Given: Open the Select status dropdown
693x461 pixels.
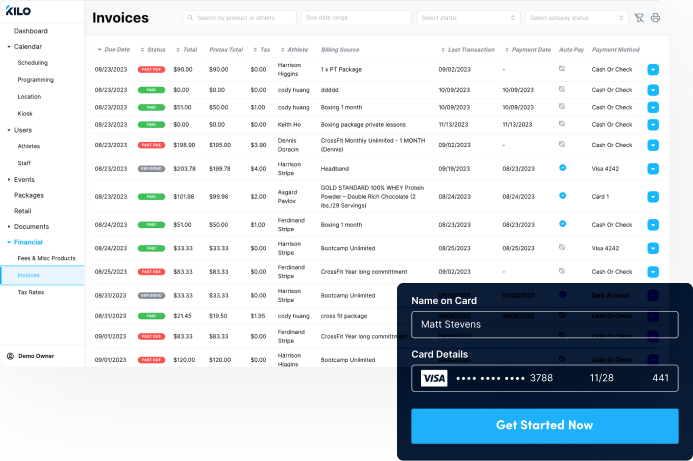Looking at the screenshot, I should pyautogui.click(x=468, y=18).
